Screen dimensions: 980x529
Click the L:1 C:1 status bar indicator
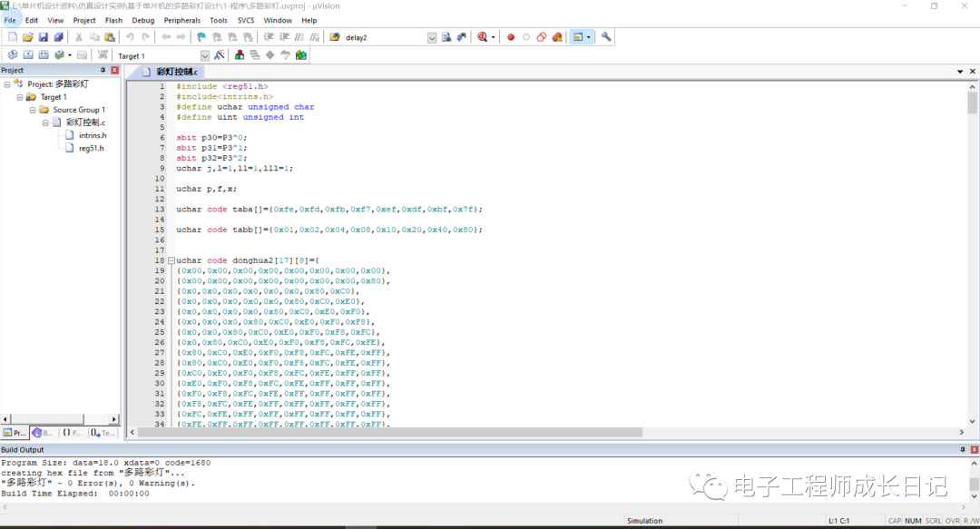(x=838, y=521)
